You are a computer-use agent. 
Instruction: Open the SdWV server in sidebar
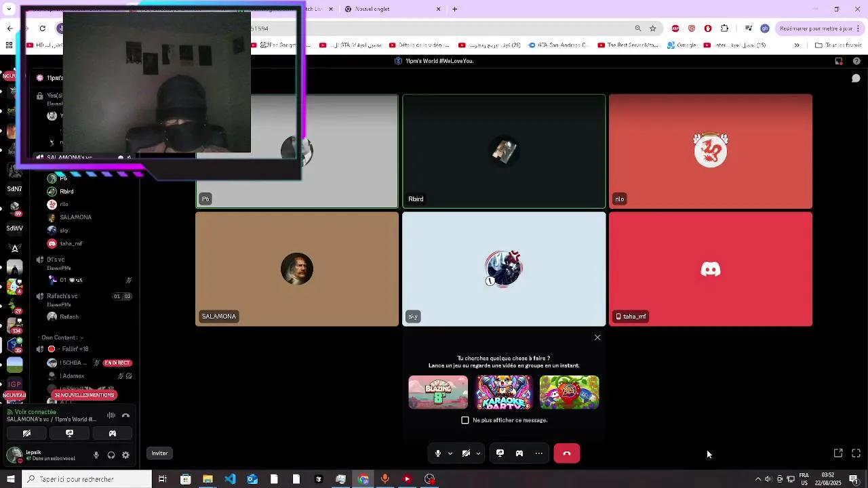point(14,228)
